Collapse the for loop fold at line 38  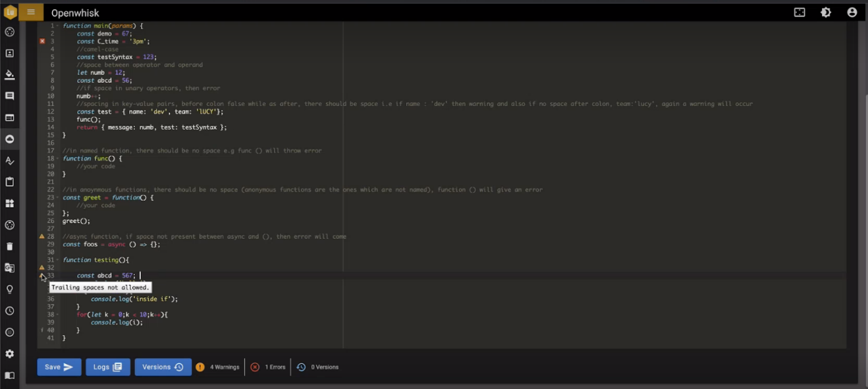[58, 315]
